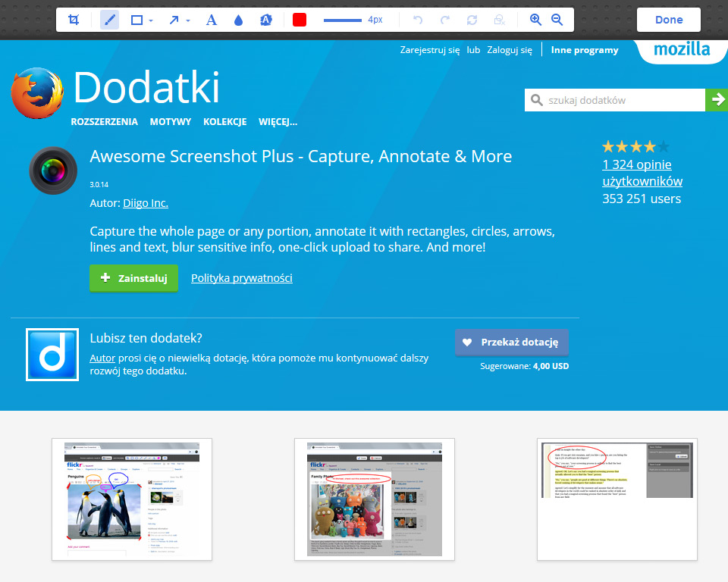This screenshot has height=582, width=728.
Task: Open the plush toys screenshot thumbnail
Action: tap(374, 499)
